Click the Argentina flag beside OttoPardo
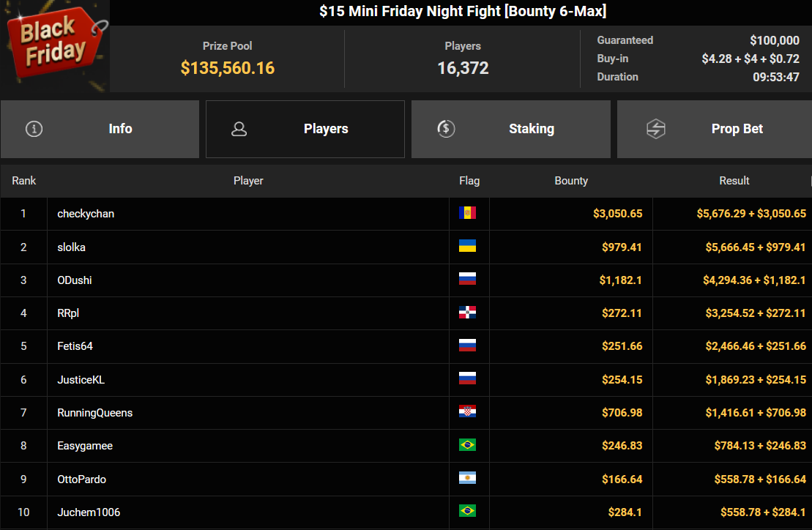 tap(467, 479)
